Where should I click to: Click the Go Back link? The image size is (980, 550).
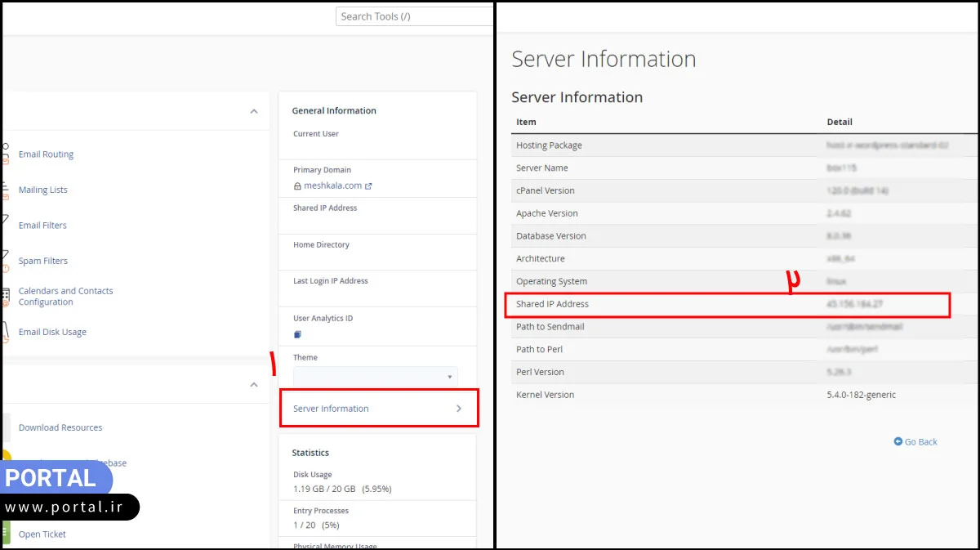click(920, 442)
